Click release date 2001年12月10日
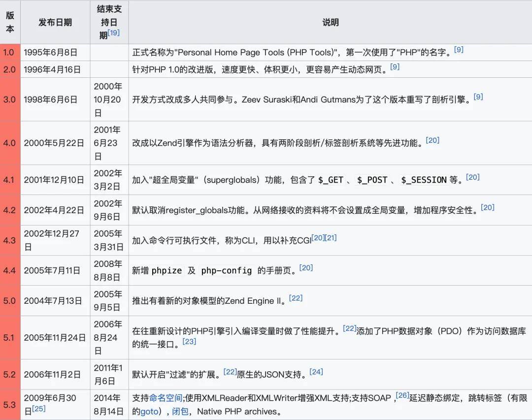 pos(54,180)
